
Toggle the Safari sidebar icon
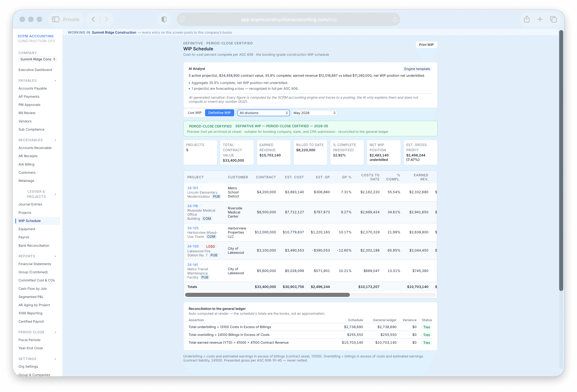[x=55, y=19]
